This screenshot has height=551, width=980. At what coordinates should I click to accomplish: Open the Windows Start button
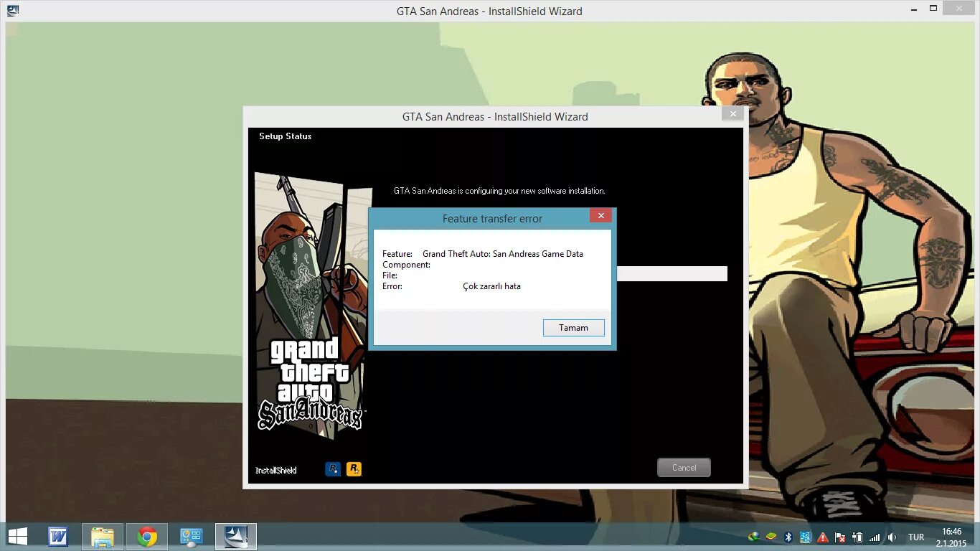point(17,536)
